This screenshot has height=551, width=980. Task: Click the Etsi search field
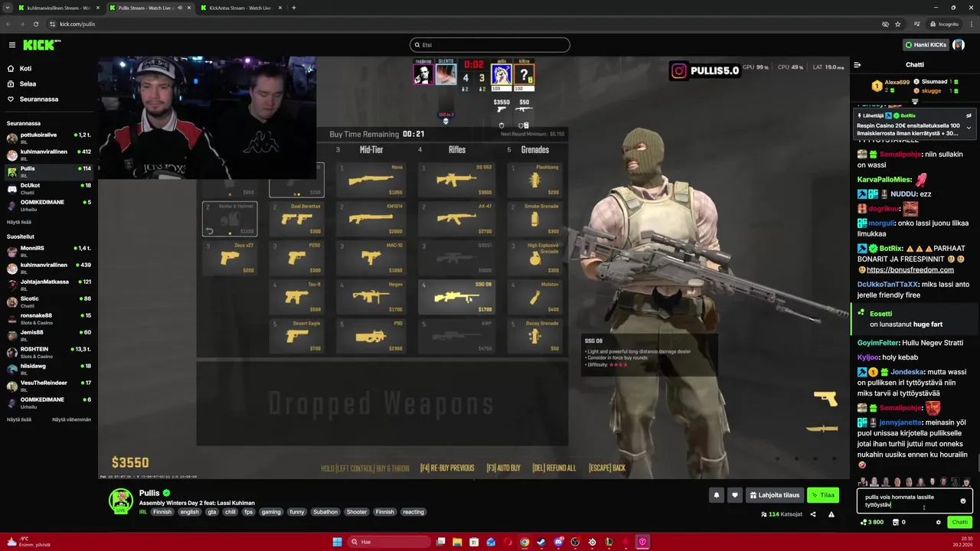(490, 45)
